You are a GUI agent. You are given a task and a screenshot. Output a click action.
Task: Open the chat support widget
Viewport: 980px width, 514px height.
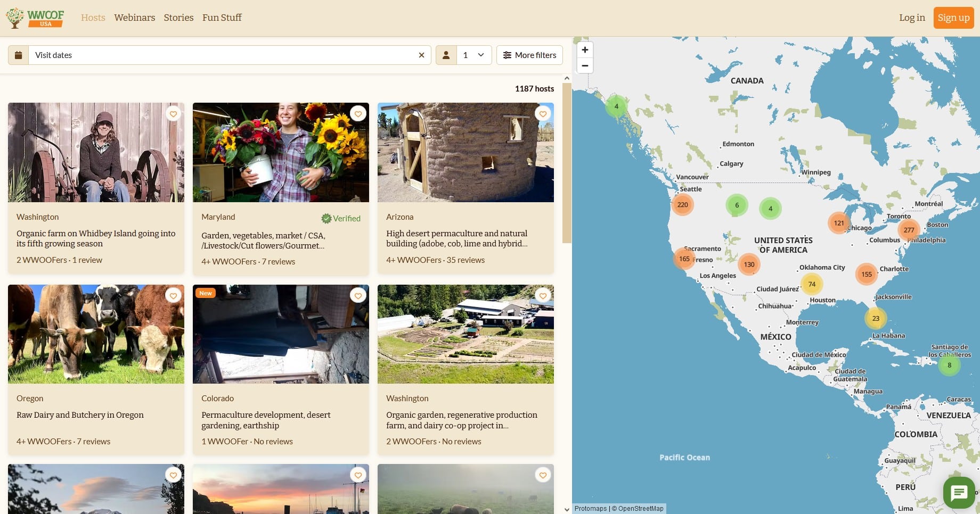coord(959,493)
